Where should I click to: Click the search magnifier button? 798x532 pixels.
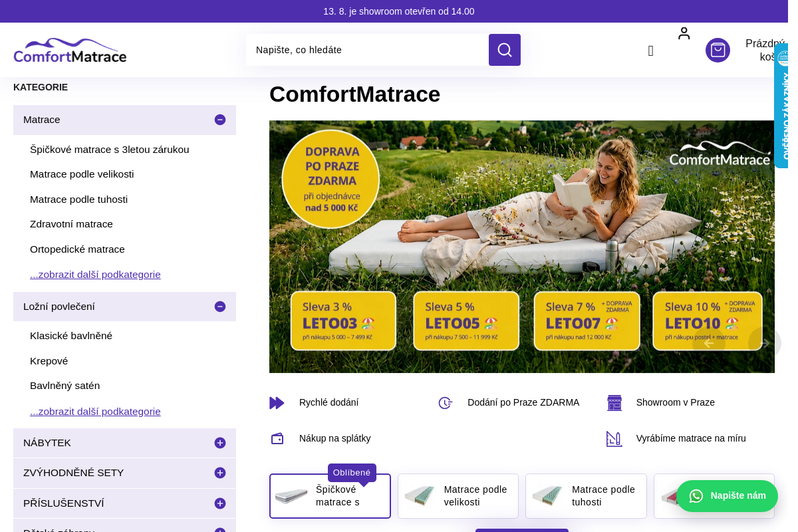pos(505,50)
